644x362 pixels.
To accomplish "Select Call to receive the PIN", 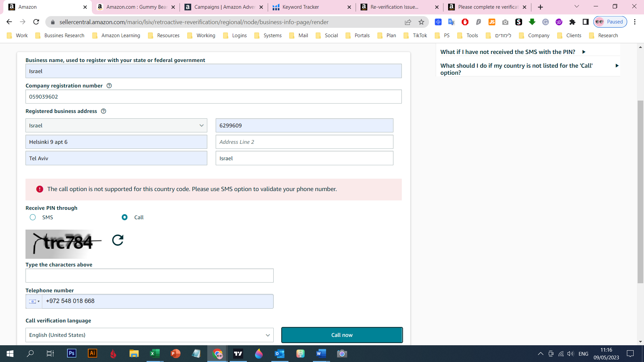I will pos(124,217).
